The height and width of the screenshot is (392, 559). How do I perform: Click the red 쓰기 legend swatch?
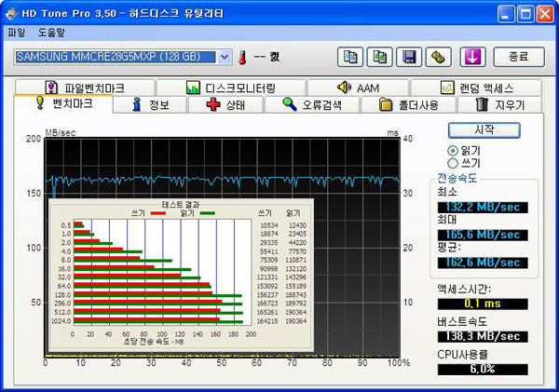tap(158, 213)
